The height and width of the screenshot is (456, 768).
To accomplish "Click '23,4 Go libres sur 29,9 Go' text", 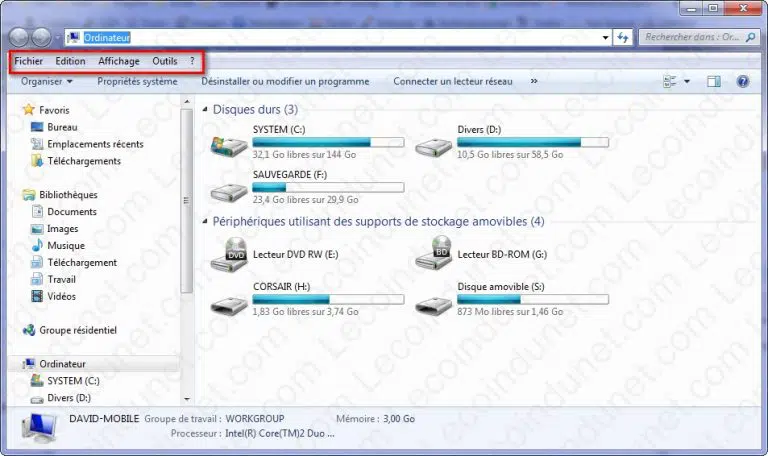I will [x=306, y=200].
